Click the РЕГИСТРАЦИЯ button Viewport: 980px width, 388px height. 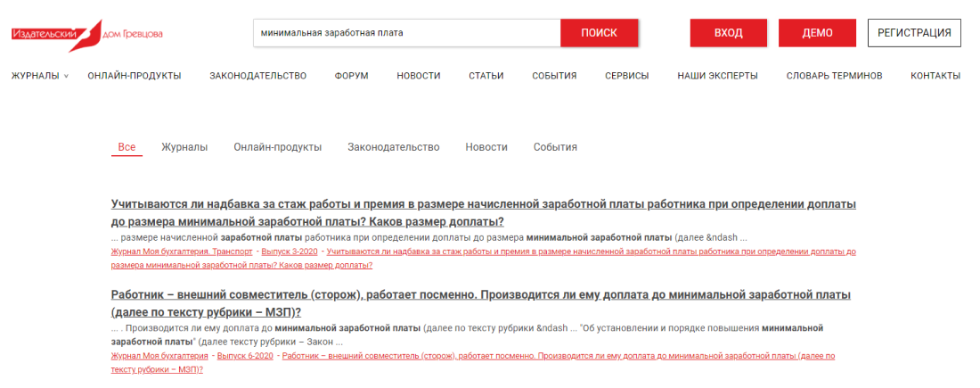pyautogui.click(x=914, y=33)
